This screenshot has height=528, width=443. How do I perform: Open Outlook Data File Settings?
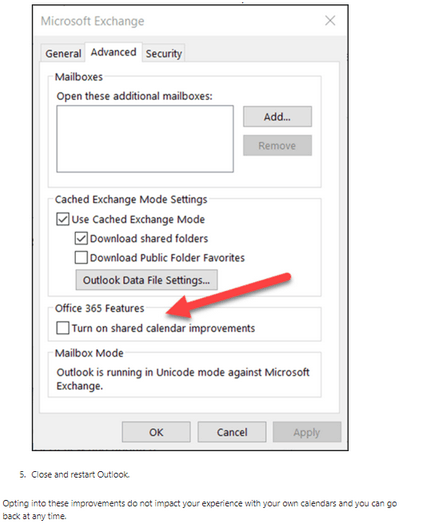tap(146, 280)
